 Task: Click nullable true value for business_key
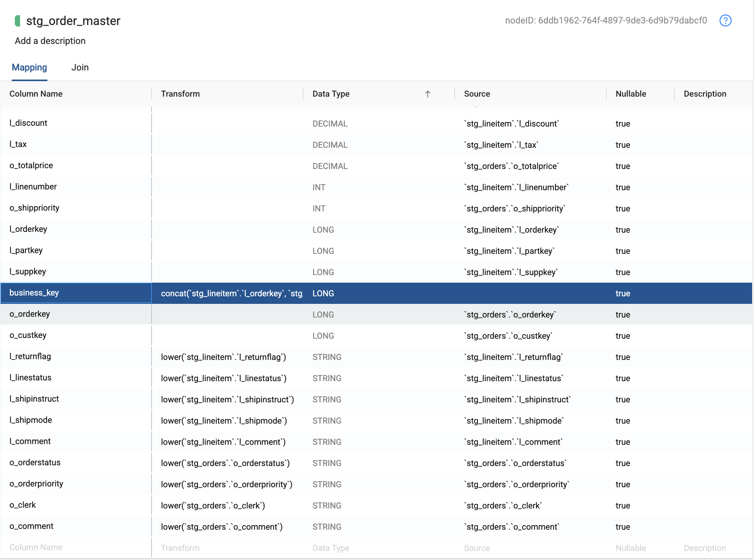coord(623,294)
